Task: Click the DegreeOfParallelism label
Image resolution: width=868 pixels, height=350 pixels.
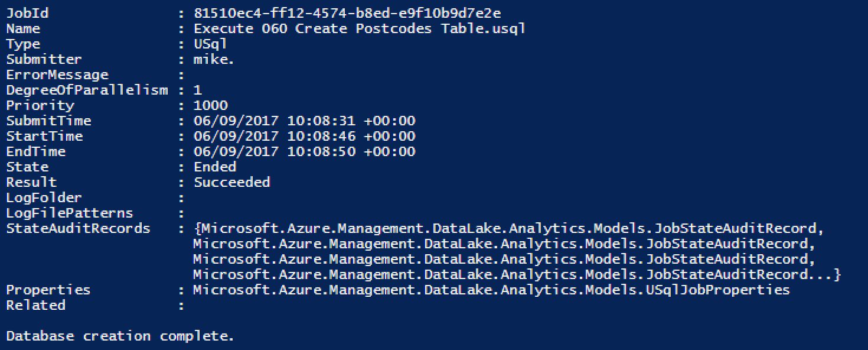Action: tap(87, 90)
